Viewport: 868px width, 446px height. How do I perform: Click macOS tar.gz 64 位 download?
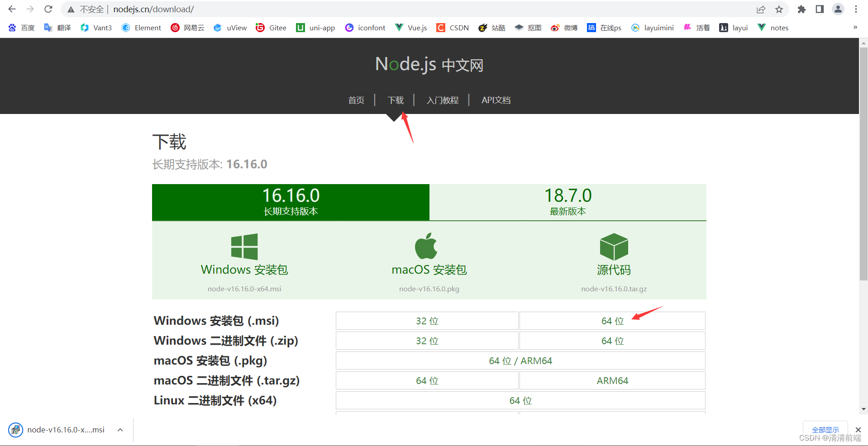(x=427, y=380)
